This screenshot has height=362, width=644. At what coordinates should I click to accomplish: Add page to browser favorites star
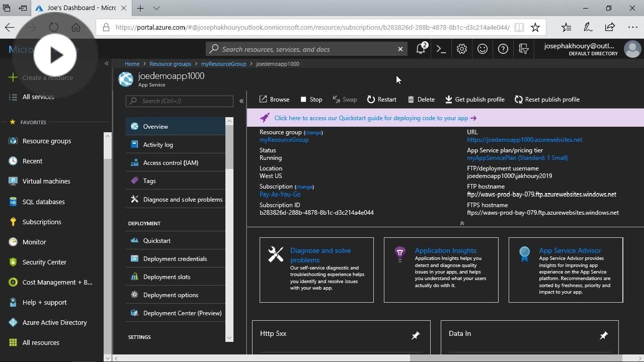[x=535, y=27]
